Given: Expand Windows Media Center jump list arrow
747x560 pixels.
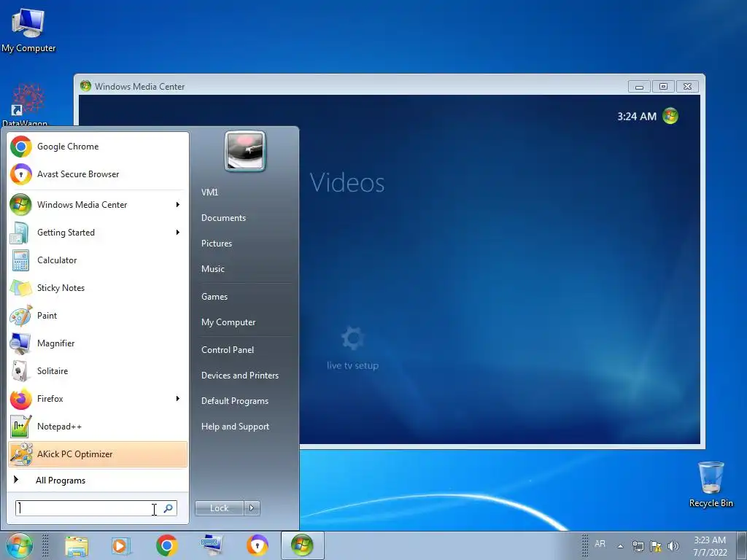Looking at the screenshot, I should [178, 204].
